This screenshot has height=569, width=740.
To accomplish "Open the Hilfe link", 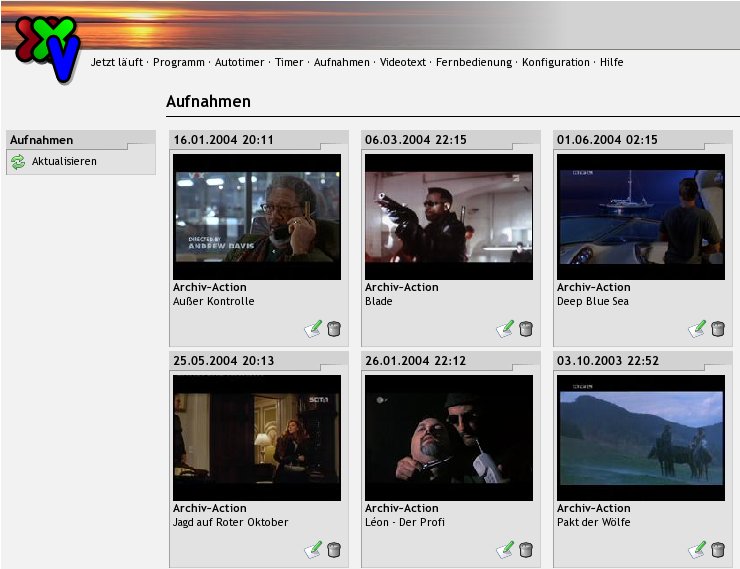I will tap(611, 62).
